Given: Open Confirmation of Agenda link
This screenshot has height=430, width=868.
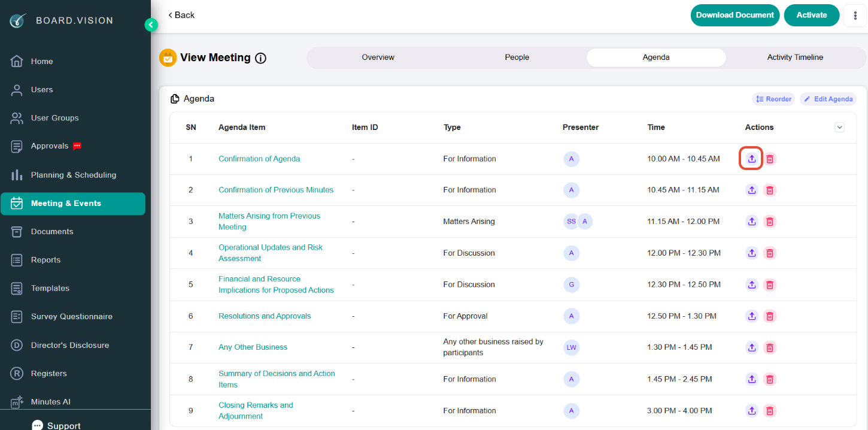Looking at the screenshot, I should tap(259, 159).
